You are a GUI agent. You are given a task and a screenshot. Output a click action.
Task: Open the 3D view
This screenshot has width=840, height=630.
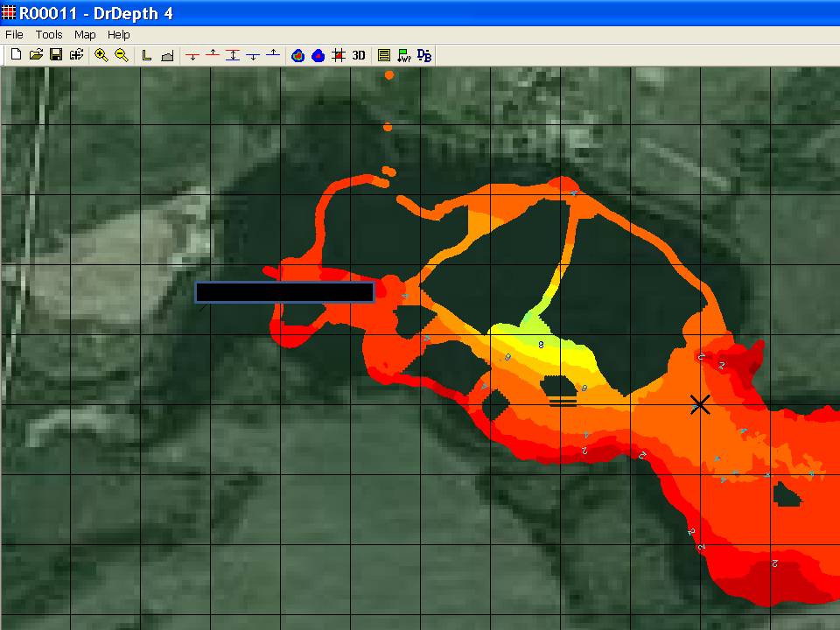[359, 55]
